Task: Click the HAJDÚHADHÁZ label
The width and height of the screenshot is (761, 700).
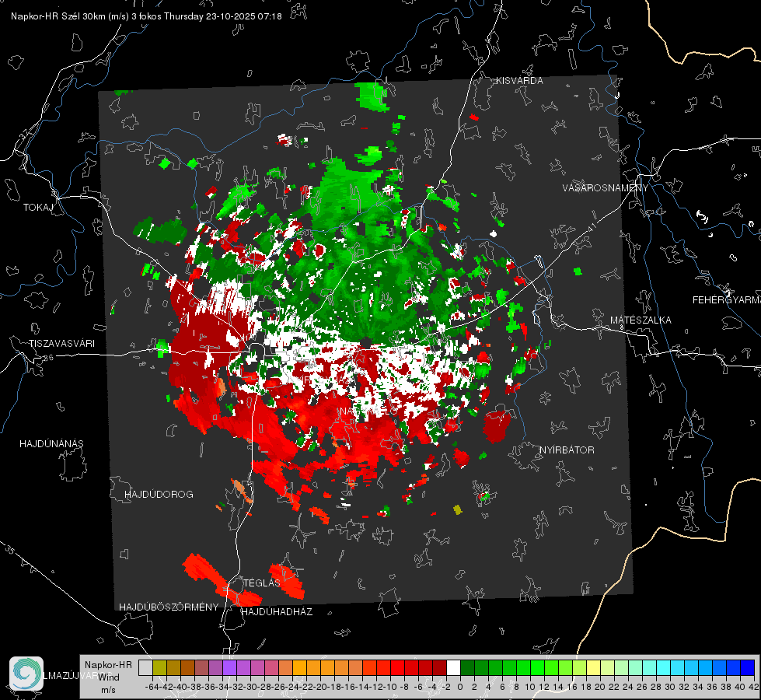Action: [277, 612]
